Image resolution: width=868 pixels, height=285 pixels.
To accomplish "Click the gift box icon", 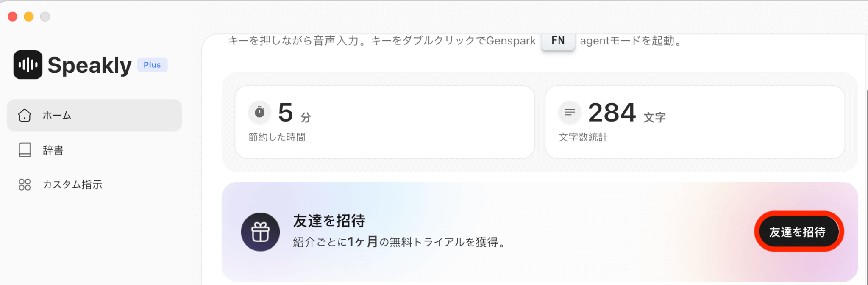I will [260, 232].
